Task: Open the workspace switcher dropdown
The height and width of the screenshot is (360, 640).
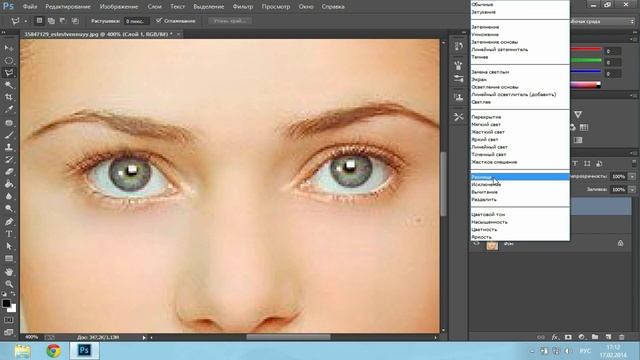Action: coord(602,21)
